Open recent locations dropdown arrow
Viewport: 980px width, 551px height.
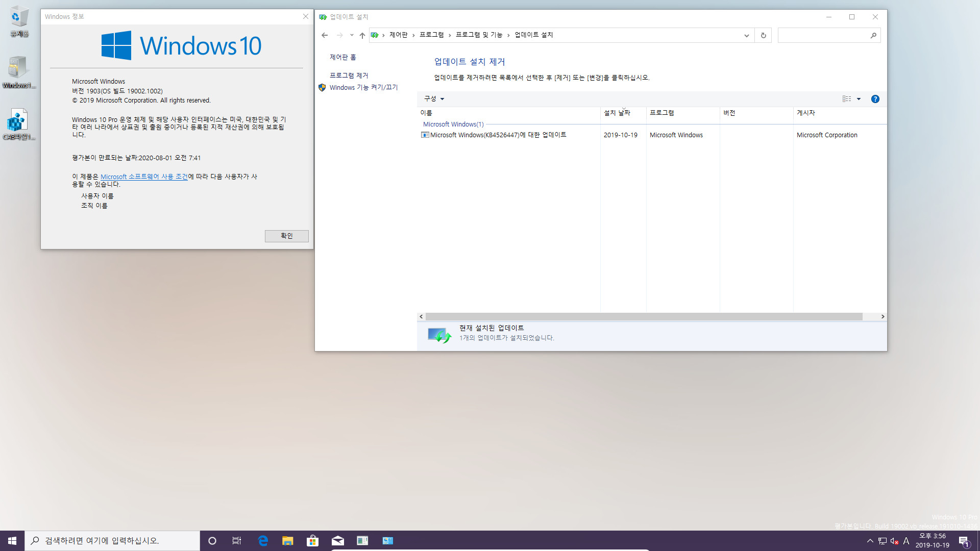(352, 35)
